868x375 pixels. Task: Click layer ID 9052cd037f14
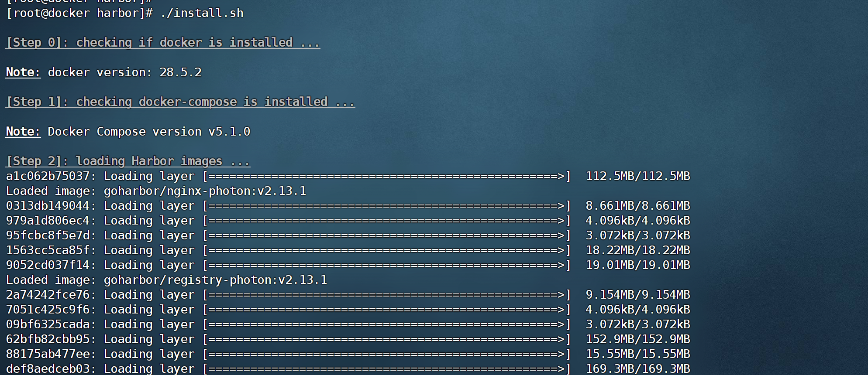[x=48, y=265]
